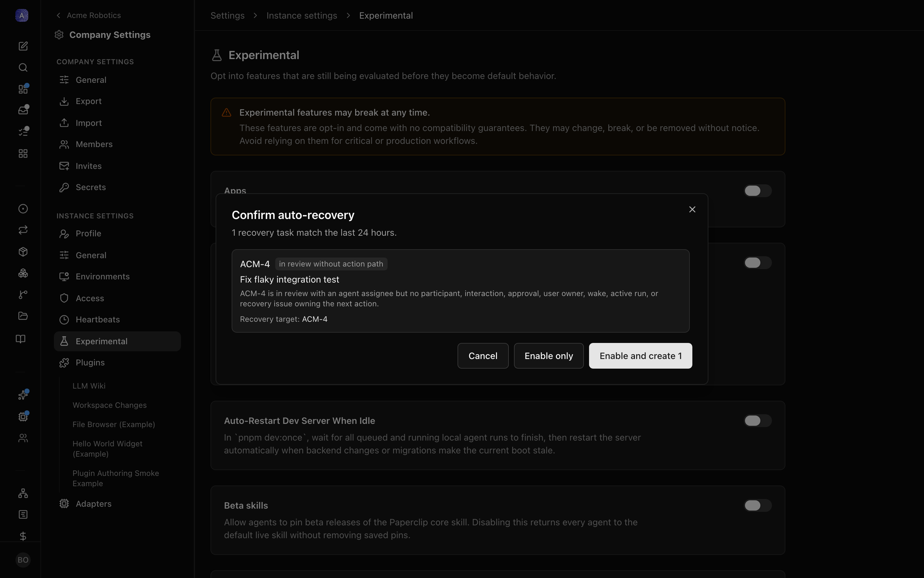Open the Environments settings
This screenshot has height=578, width=924.
[117, 277]
